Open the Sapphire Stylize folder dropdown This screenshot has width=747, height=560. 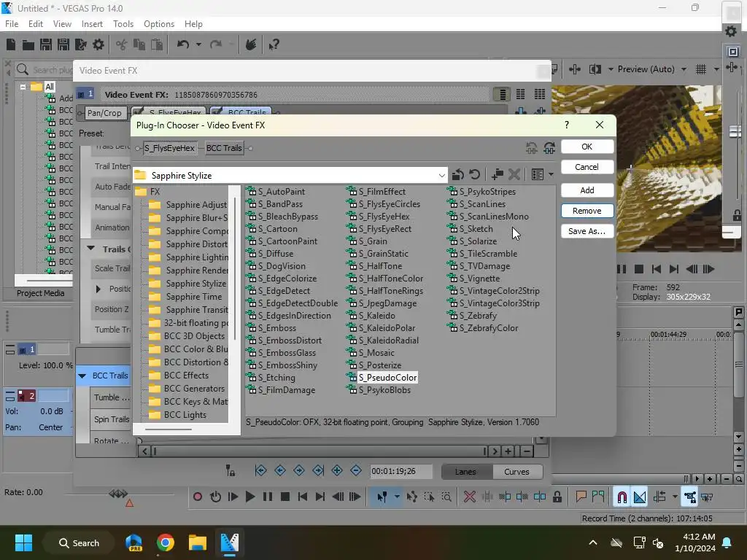coord(441,175)
